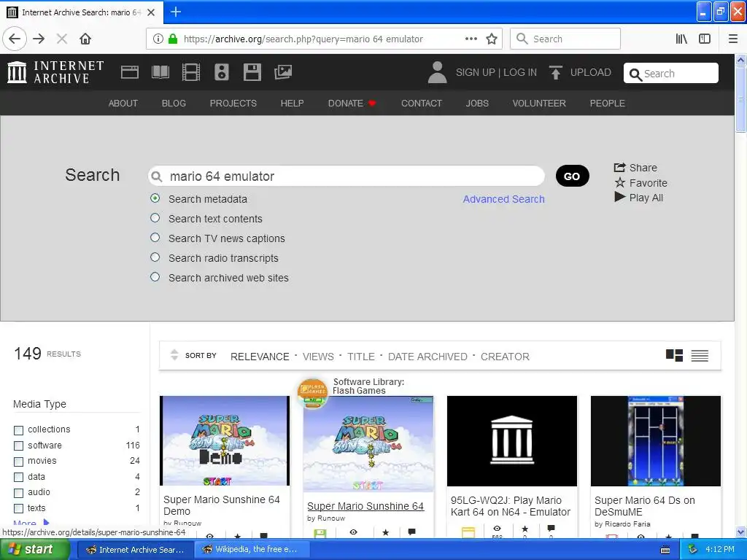Sort results by CREATOR

point(505,357)
